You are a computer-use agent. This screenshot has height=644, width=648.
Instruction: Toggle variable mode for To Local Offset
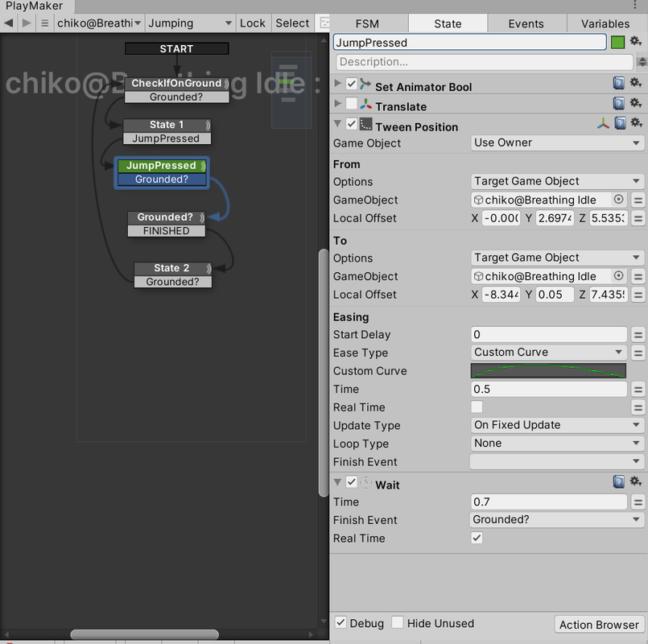coord(638,295)
